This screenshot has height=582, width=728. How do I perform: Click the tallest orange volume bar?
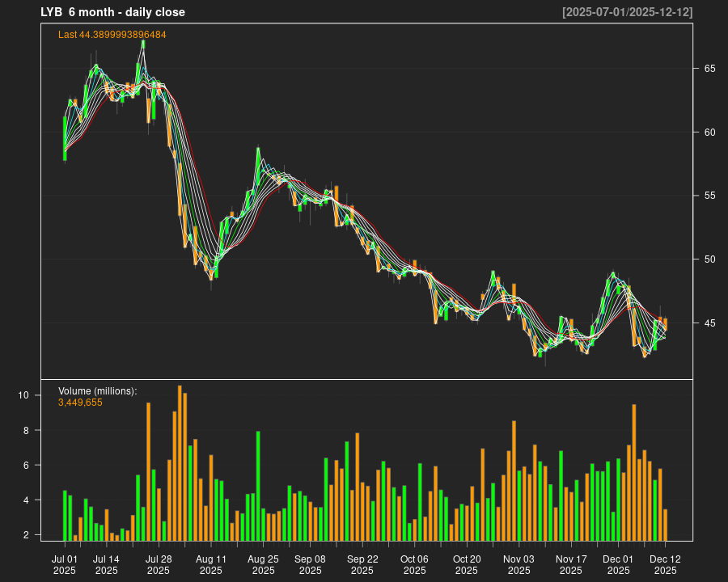[180, 462]
